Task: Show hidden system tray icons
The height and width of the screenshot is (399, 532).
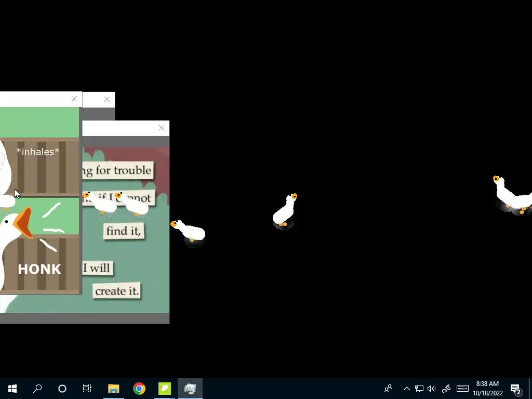Action: [406, 389]
